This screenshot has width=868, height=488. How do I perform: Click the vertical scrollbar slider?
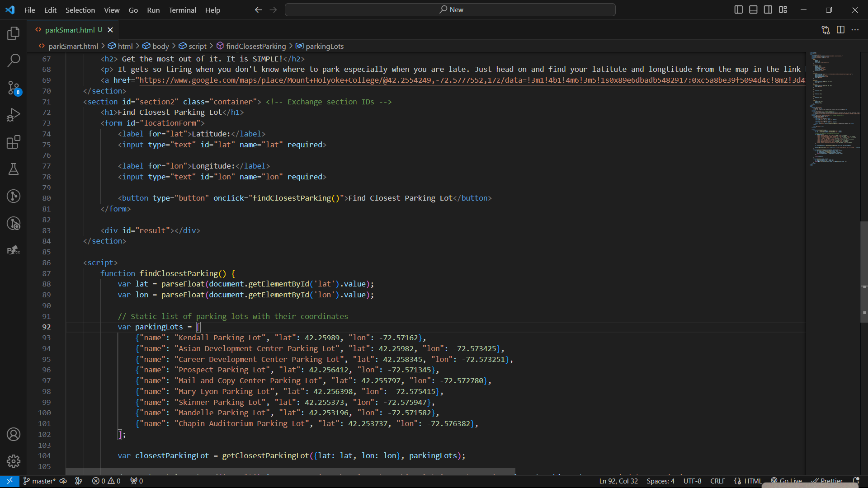pyautogui.click(x=864, y=271)
